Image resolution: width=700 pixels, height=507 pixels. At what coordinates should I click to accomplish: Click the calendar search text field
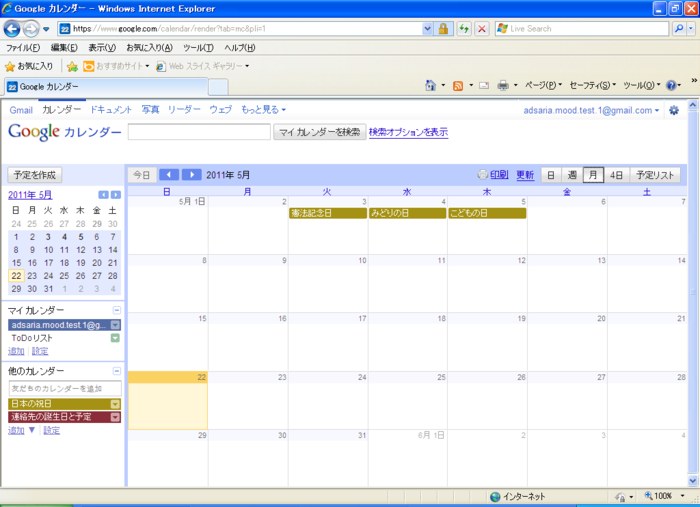199,132
